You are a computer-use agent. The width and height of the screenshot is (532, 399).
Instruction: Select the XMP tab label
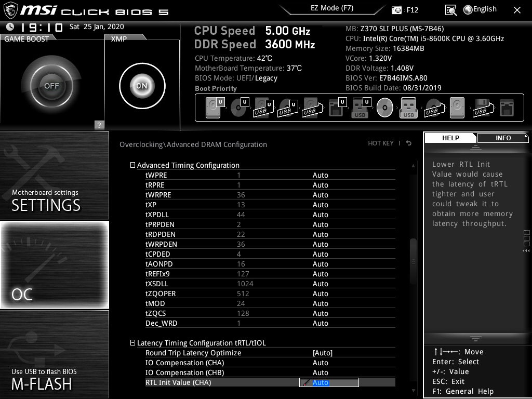[119, 39]
